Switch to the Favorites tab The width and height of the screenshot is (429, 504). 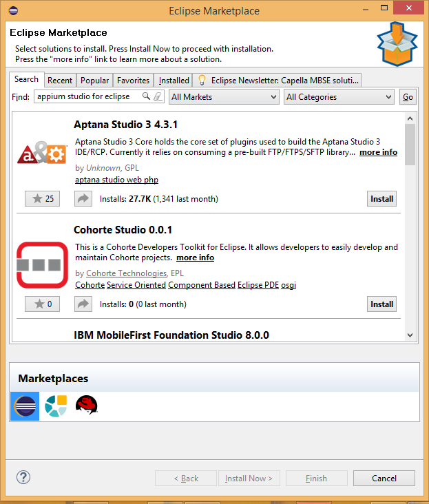tap(133, 81)
